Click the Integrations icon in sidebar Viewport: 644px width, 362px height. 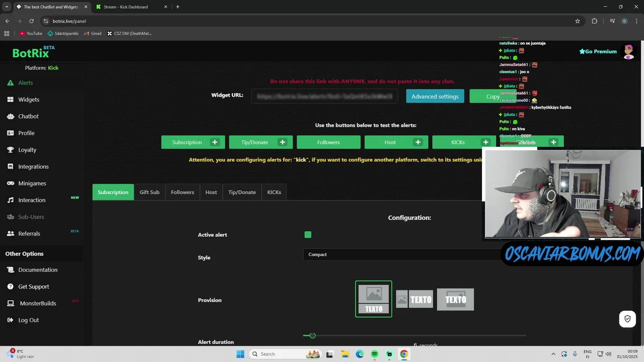click(10, 166)
